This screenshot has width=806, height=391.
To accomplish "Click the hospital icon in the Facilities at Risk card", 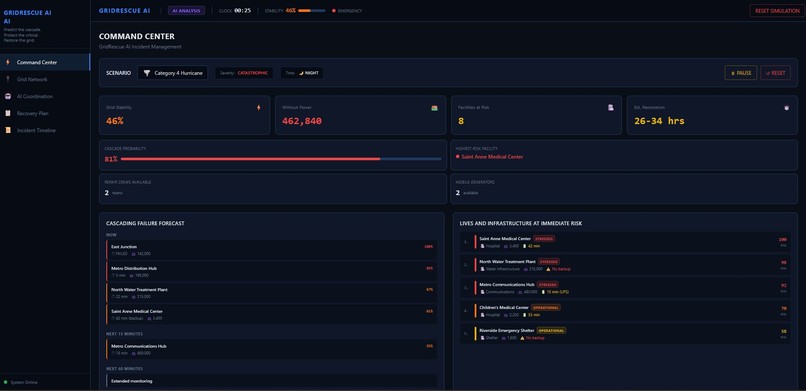I will [x=611, y=107].
